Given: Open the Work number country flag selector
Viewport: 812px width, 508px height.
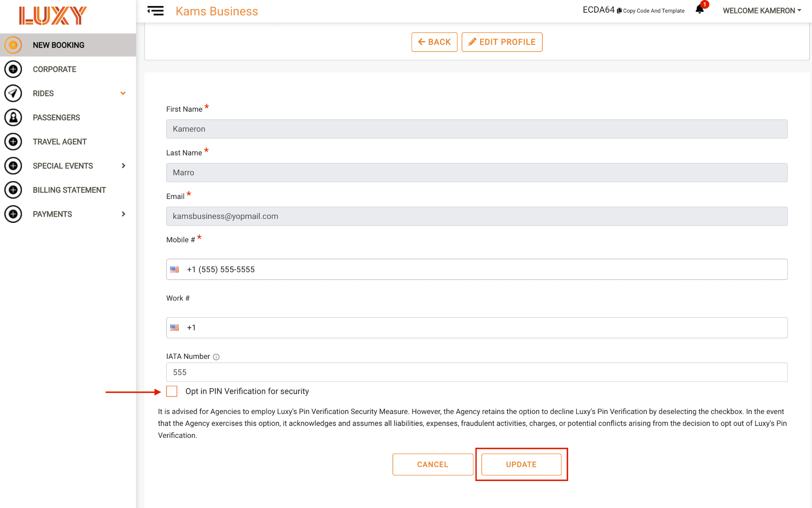Looking at the screenshot, I should tap(174, 328).
